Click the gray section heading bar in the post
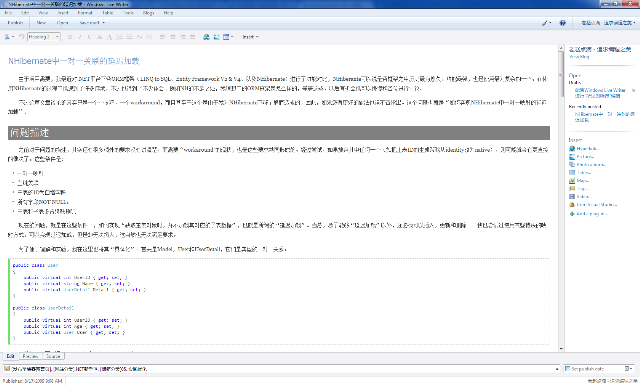 pyautogui.click(x=279, y=133)
